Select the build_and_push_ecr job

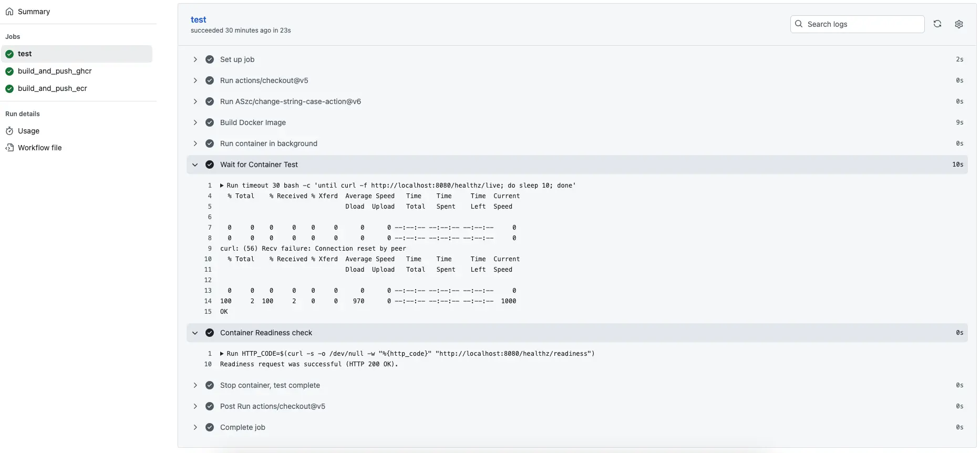click(x=53, y=88)
